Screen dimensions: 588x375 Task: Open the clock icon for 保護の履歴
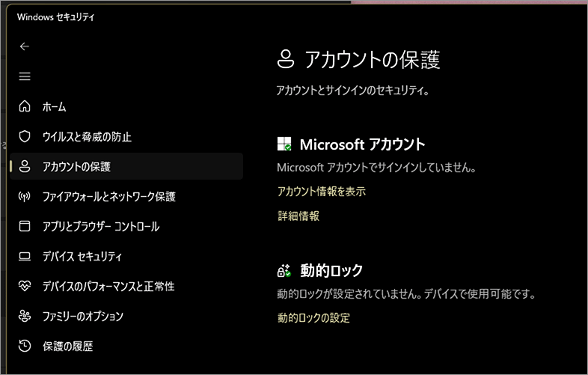pos(25,346)
